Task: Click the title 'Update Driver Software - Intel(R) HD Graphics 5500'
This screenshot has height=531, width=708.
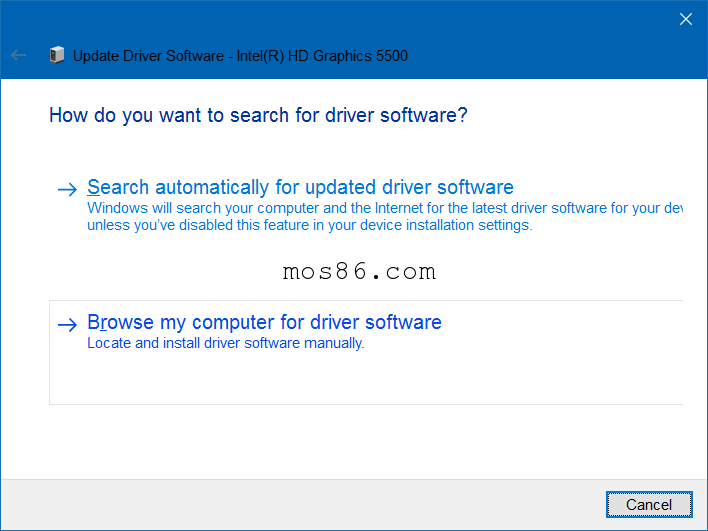Action: 240,56
